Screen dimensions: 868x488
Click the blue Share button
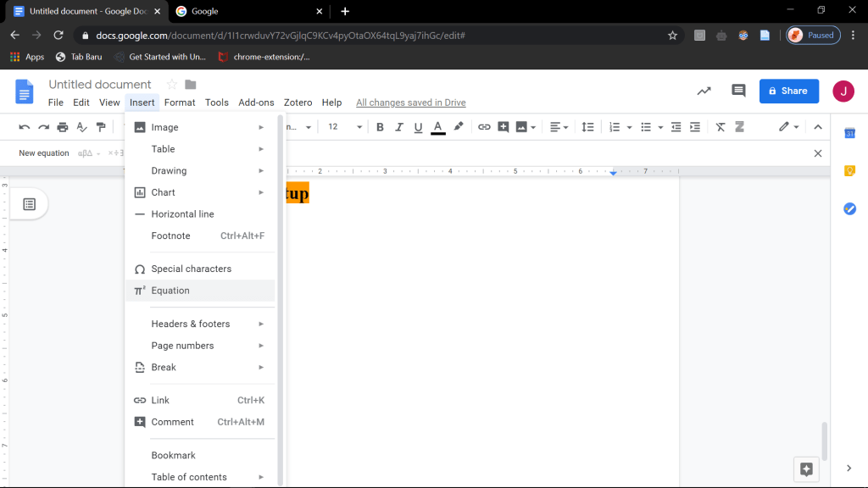788,91
